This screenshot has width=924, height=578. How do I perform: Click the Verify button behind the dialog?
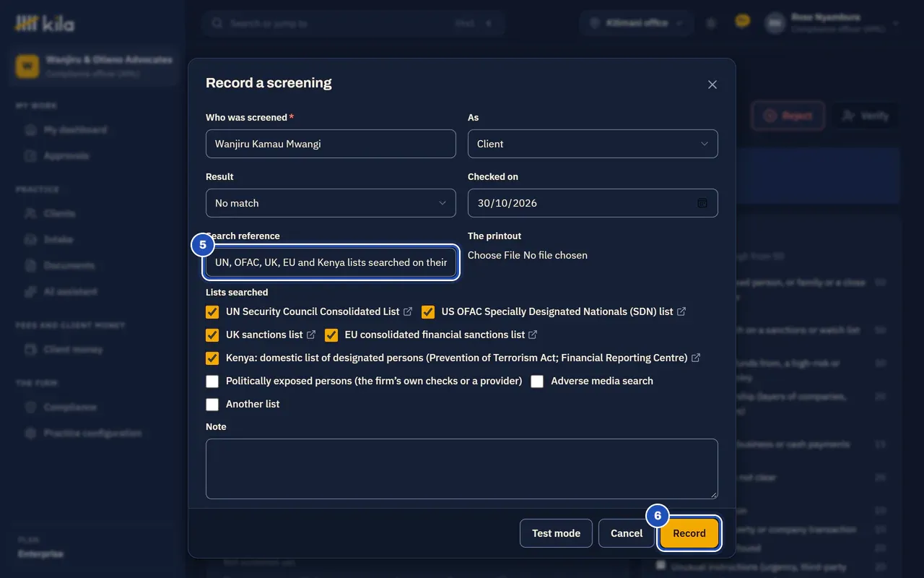coord(866,116)
